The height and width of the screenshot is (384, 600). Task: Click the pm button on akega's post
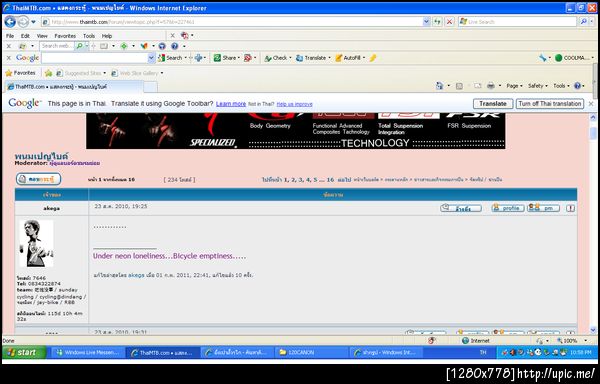click(543, 208)
